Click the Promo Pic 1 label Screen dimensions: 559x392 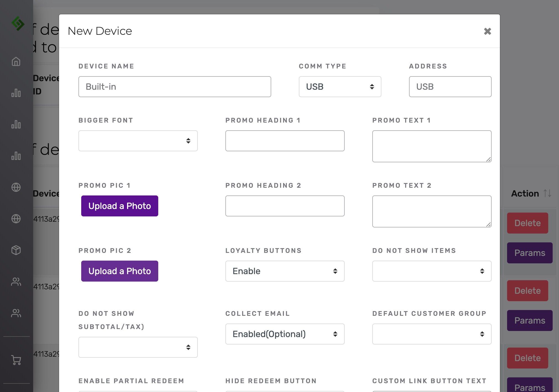pos(104,186)
